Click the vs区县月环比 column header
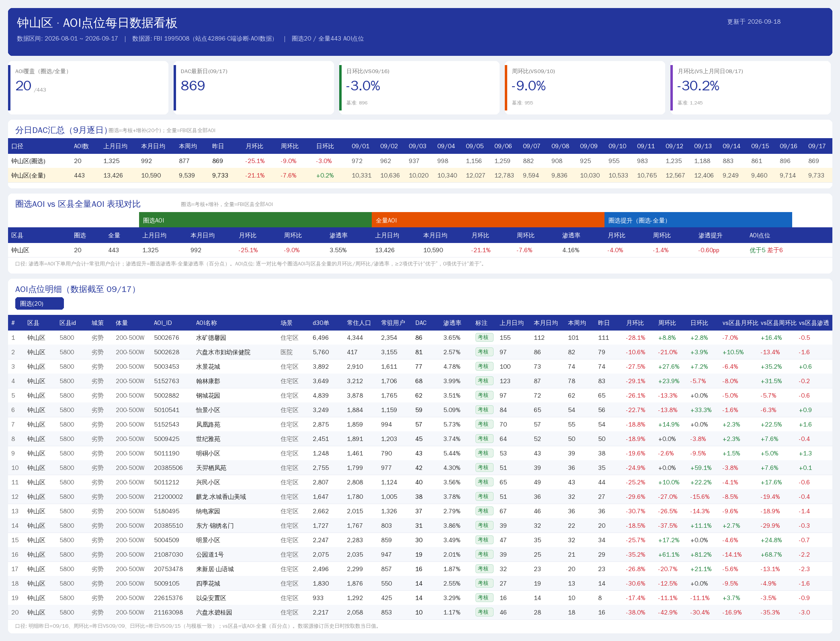 [x=740, y=323]
